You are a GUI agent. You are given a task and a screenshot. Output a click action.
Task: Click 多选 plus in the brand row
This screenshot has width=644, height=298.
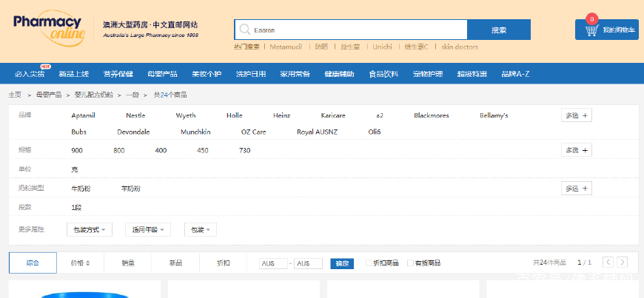(x=576, y=115)
